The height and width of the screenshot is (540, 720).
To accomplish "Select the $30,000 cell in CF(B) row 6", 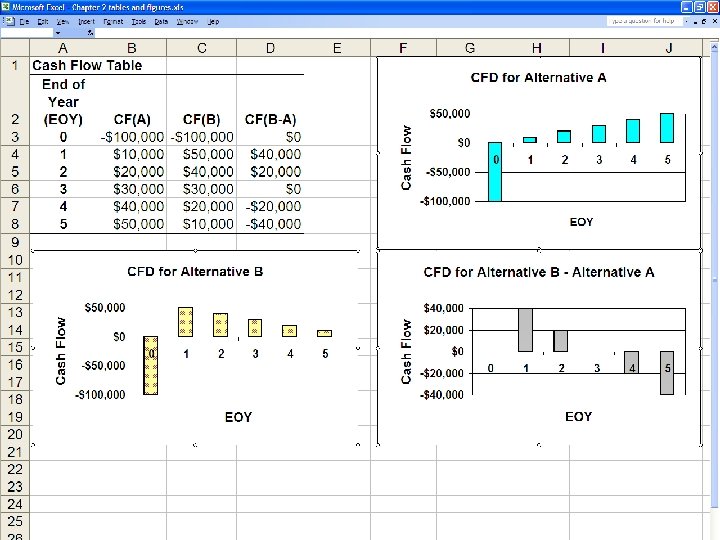I will coord(202,189).
